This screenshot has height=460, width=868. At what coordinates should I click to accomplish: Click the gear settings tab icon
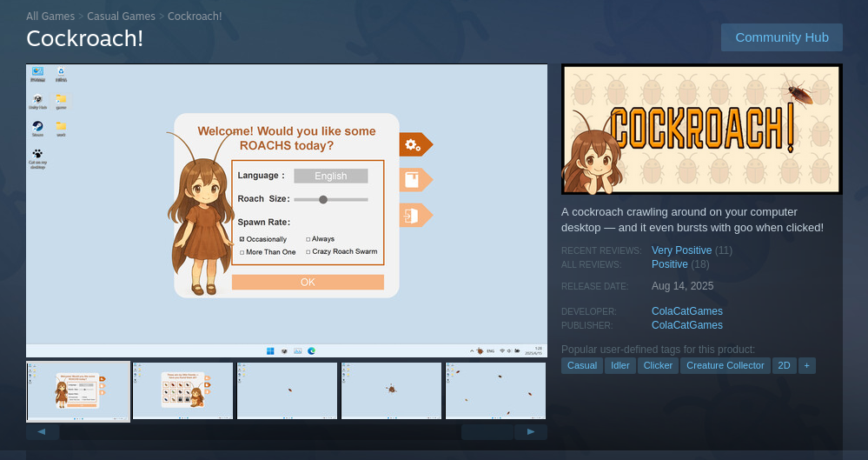(x=414, y=144)
